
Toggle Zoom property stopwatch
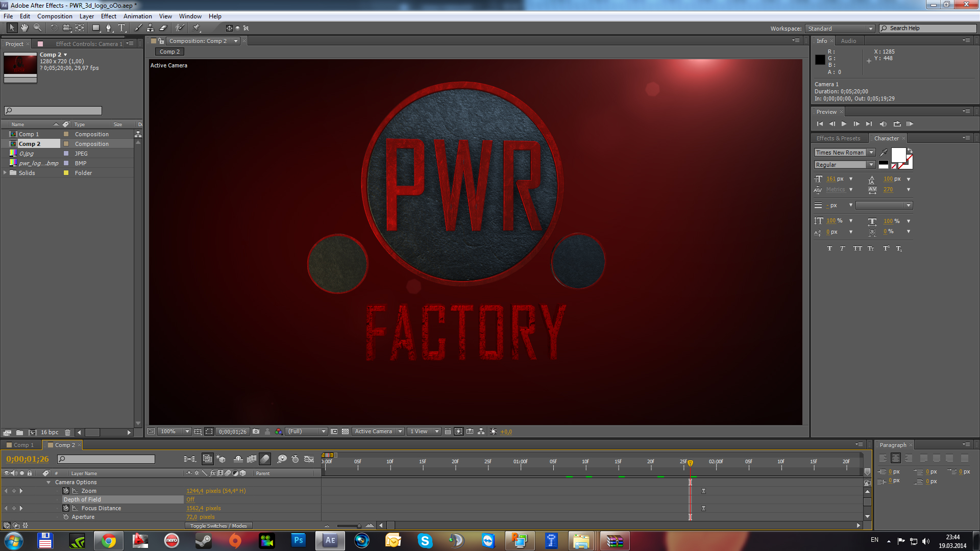click(66, 491)
